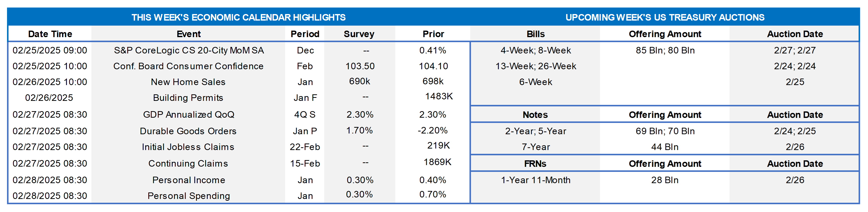This screenshot has height=212, width=868.
Task: Click the Survey column header
Action: point(359,34)
